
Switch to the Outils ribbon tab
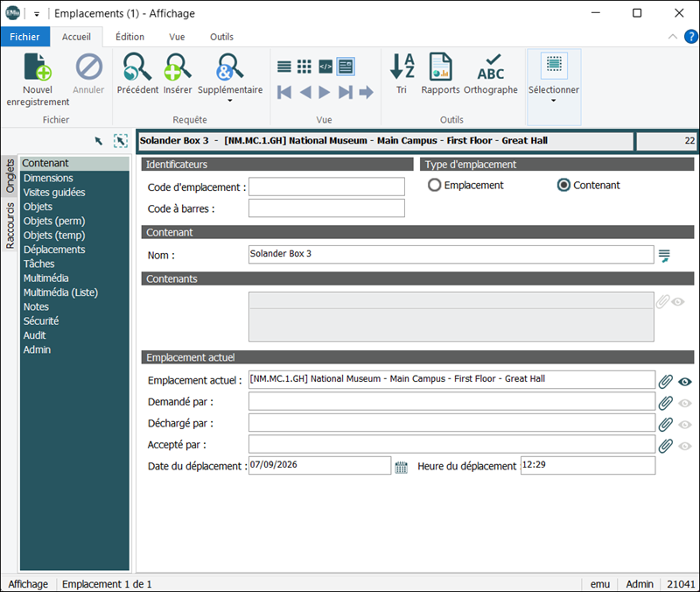coord(222,37)
